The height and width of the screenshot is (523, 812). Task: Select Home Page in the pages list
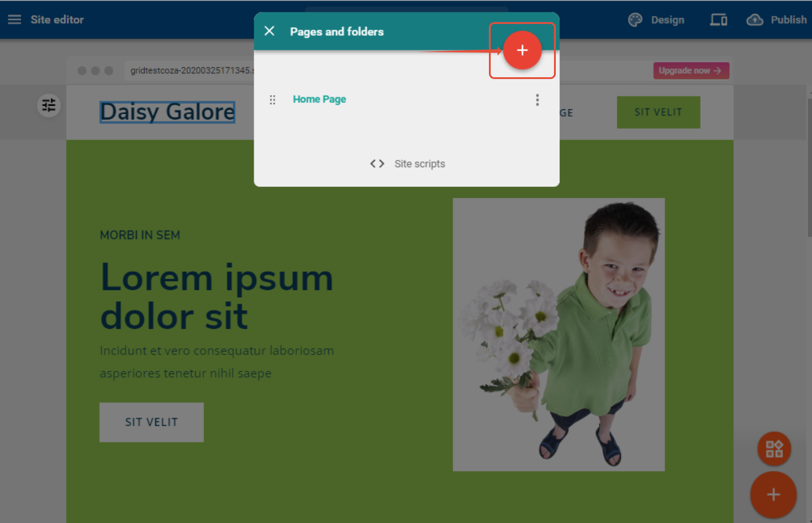tap(319, 99)
